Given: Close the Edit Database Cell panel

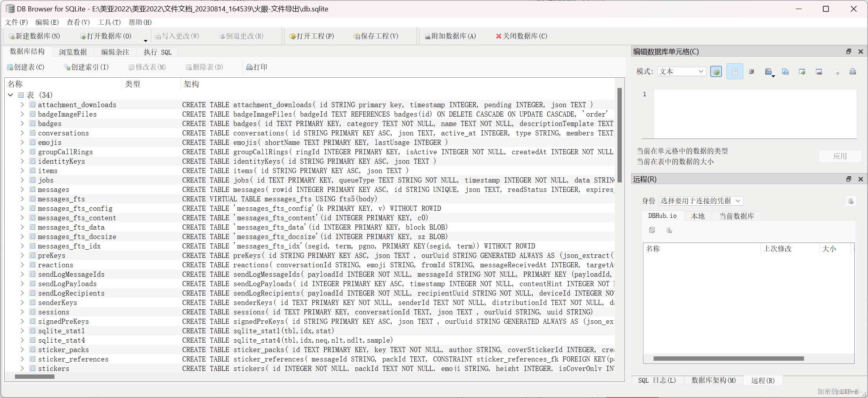Looking at the screenshot, I should pos(861,51).
